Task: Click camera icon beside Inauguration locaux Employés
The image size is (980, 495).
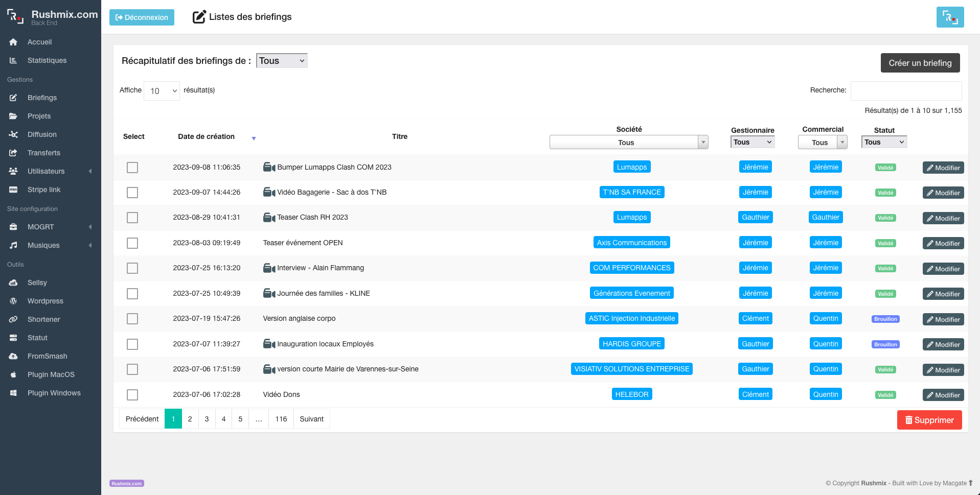Action: tap(269, 344)
